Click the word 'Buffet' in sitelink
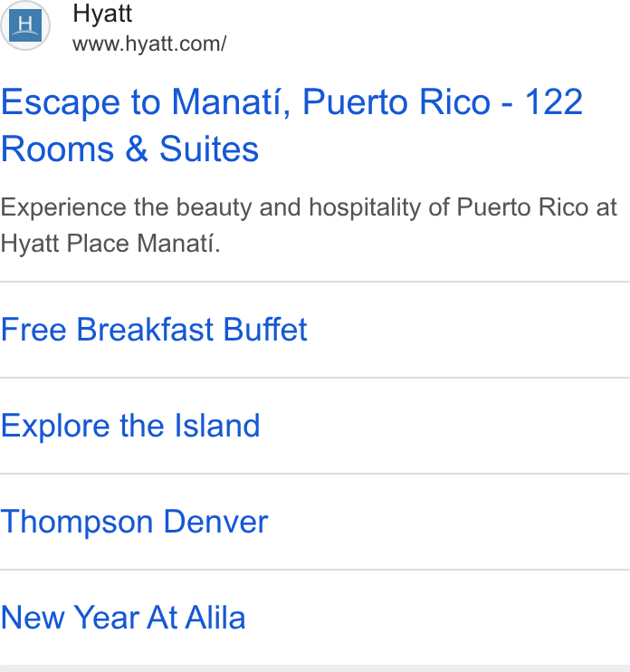The image size is (630, 672). 265,330
